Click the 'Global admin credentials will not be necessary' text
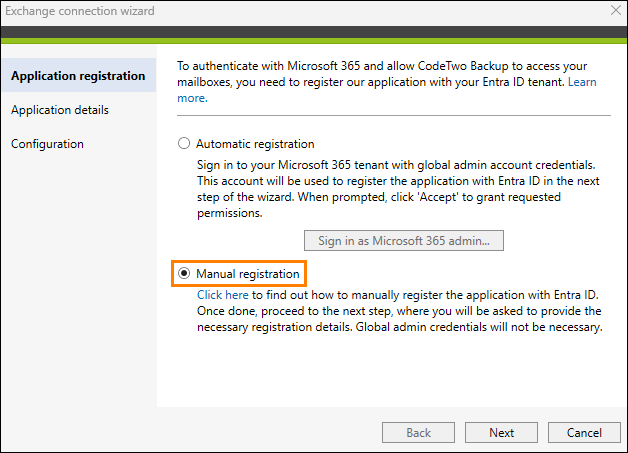The width and height of the screenshot is (628, 453). [479, 327]
